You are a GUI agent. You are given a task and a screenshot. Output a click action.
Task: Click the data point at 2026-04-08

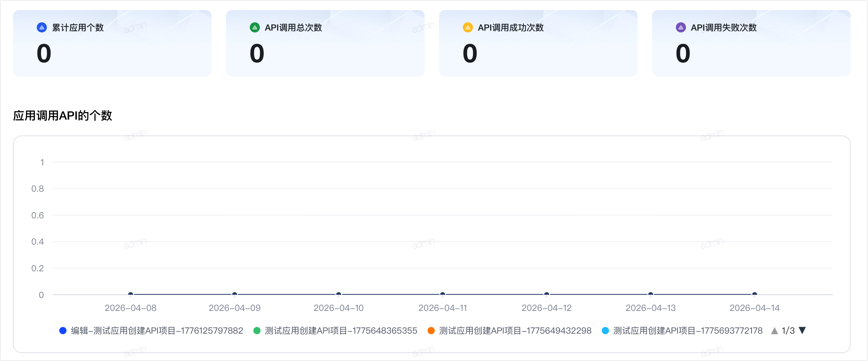131,294
